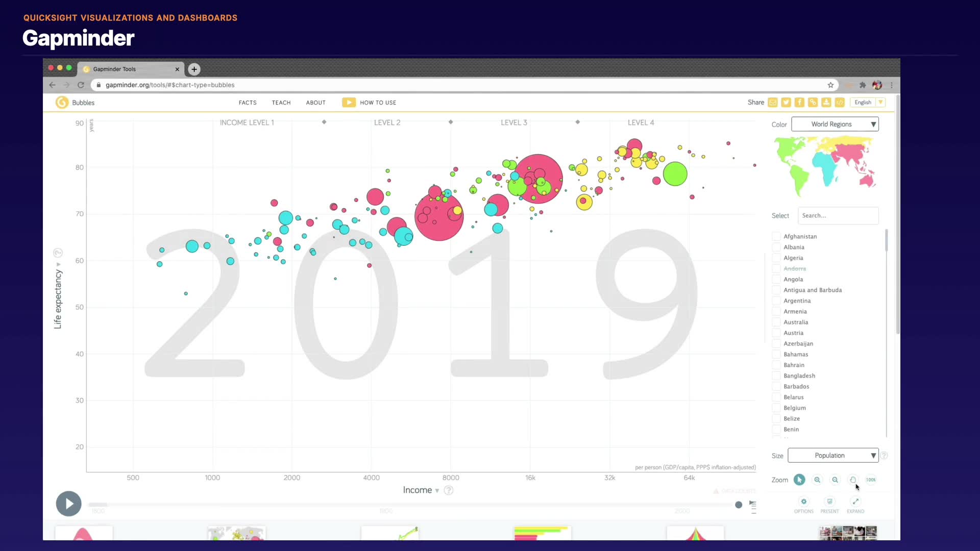Image resolution: width=980 pixels, height=551 pixels.
Task: Tick the Argentina country checkbox
Action: tap(776, 300)
